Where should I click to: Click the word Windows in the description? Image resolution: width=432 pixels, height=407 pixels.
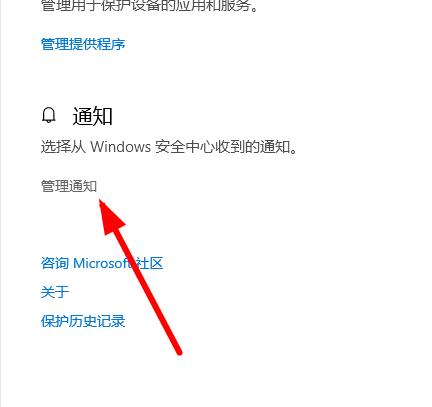tap(121, 147)
